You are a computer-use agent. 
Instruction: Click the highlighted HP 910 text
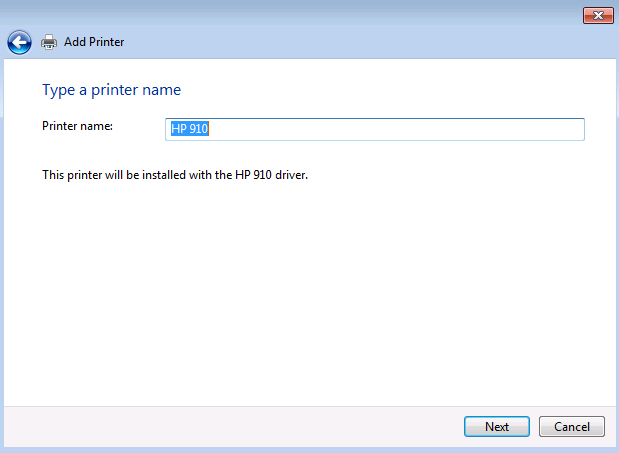tap(189, 129)
